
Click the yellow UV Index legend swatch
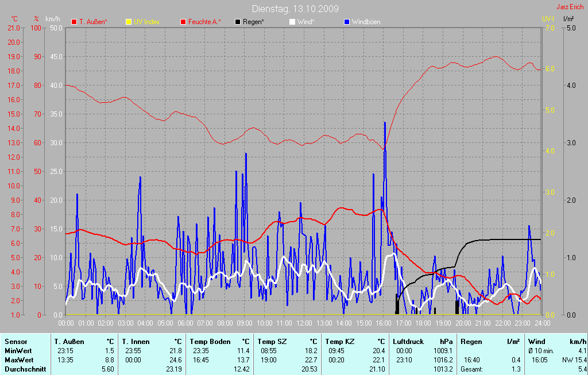129,22
